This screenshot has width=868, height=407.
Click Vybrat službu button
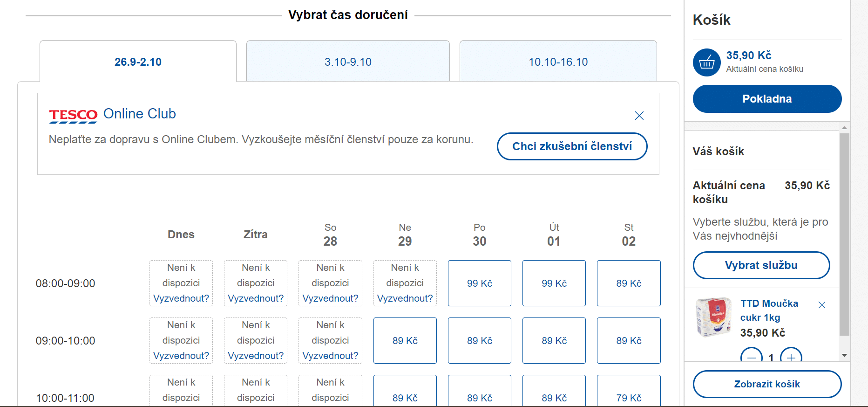tap(761, 265)
